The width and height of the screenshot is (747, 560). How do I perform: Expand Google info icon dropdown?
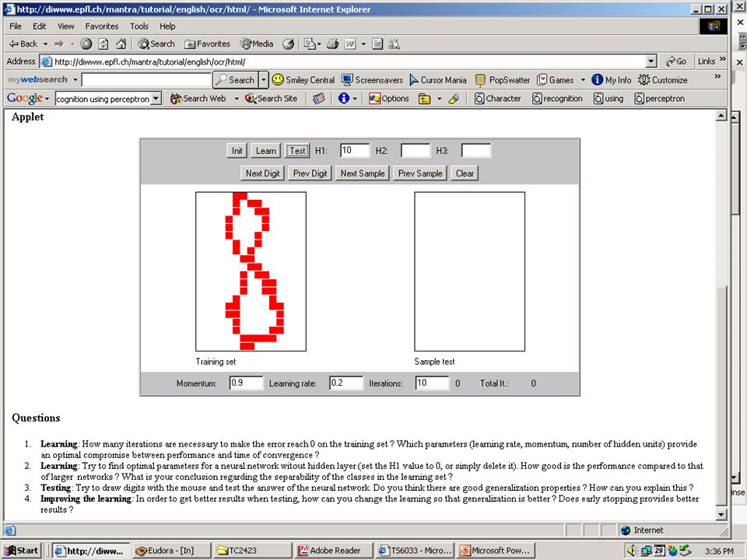tap(355, 99)
